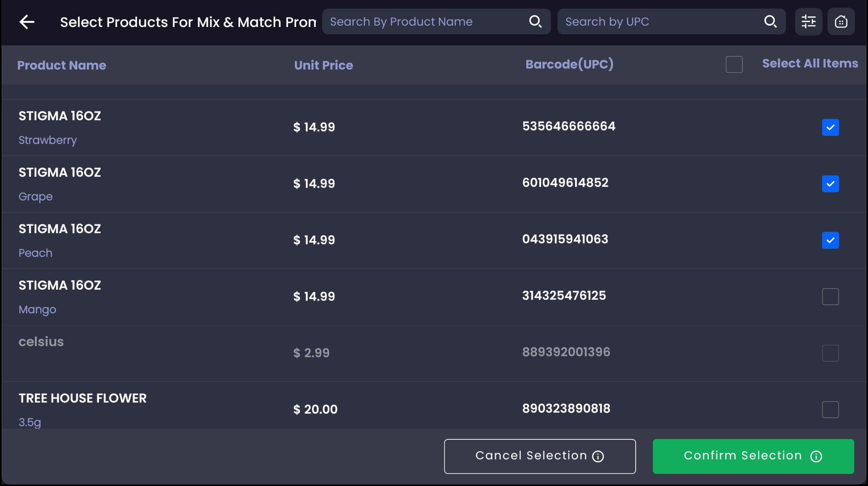Screen dimensions: 868x486
Task: Click the product name search magnifier icon
Action: click(x=535, y=21)
